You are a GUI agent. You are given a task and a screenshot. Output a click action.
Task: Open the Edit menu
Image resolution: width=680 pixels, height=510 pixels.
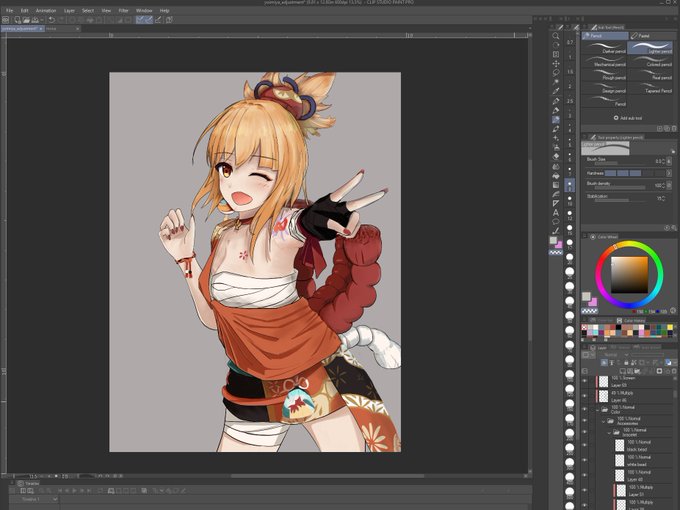25,10
